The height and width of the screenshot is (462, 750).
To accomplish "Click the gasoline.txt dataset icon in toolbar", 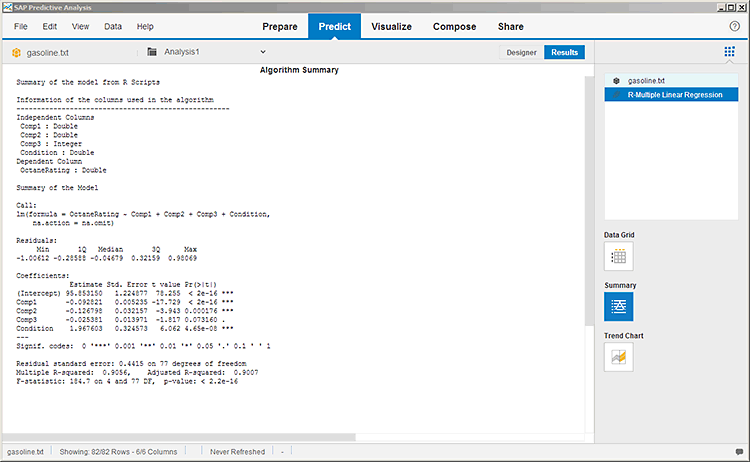I will click(x=16, y=53).
